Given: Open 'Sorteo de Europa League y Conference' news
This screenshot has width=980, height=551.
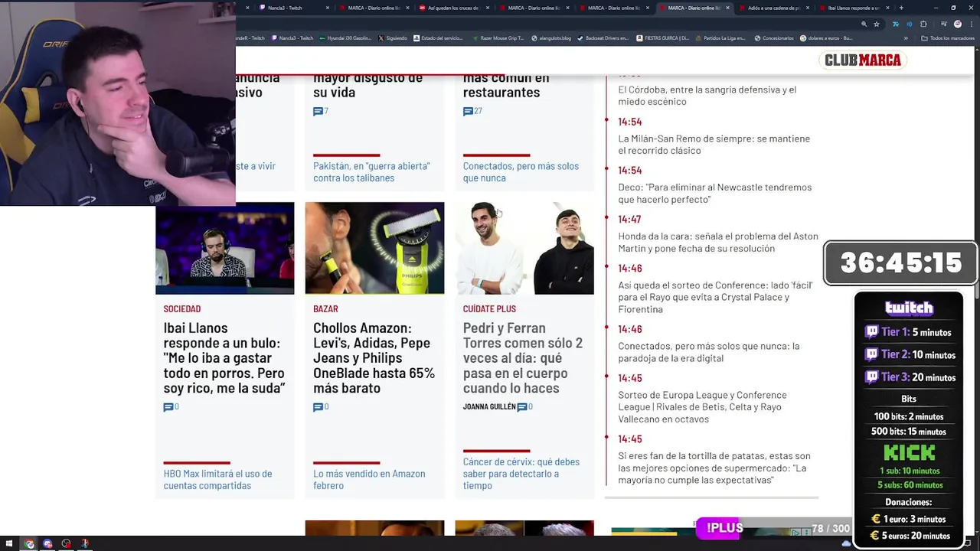Looking at the screenshot, I should pyautogui.click(x=702, y=406).
